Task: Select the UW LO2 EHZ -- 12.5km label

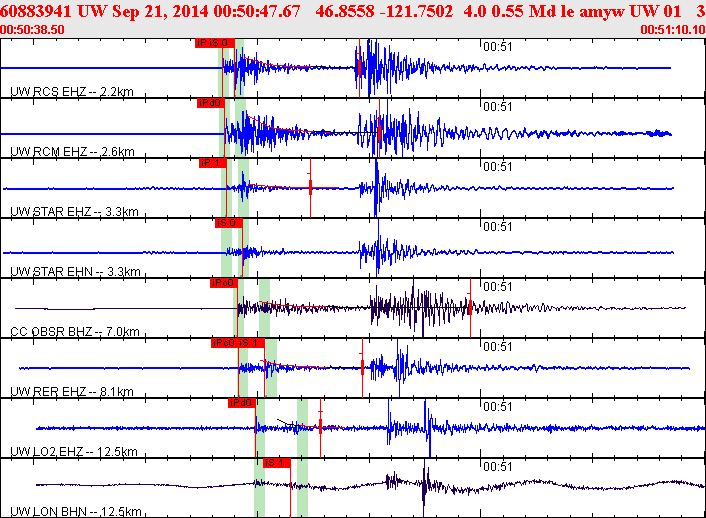Action: click(x=74, y=452)
